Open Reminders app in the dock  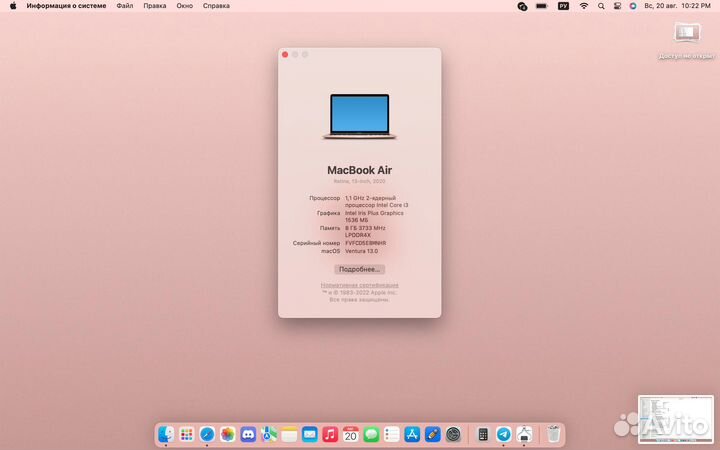pyautogui.click(x=392, y=434)
